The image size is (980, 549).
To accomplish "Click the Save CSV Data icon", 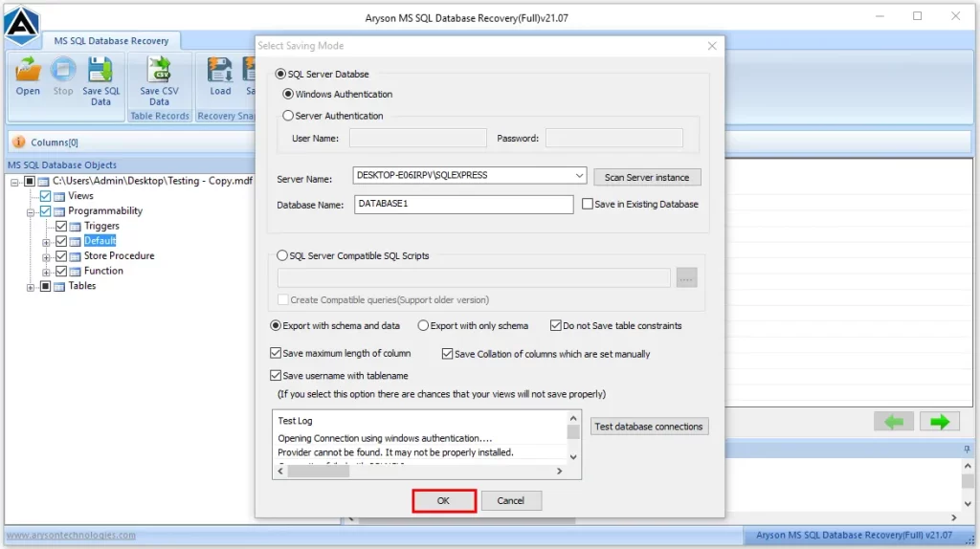I will click(x=159, y=71).
